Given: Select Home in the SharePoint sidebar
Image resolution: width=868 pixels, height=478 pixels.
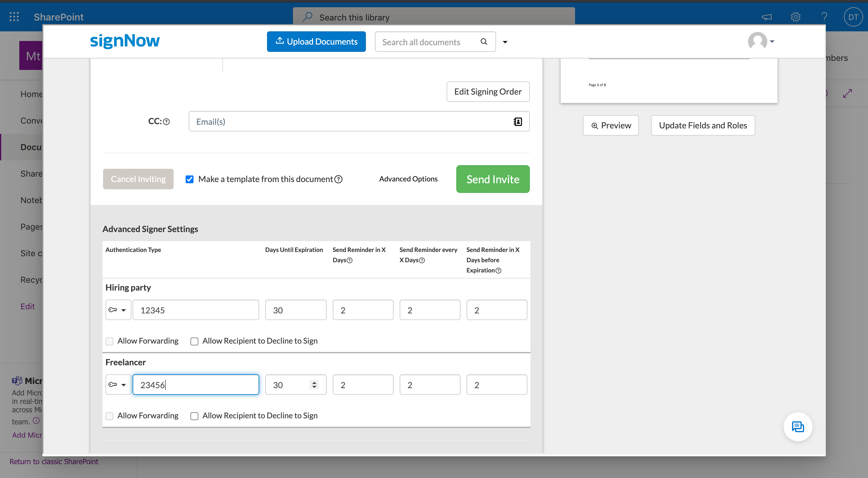Looking at the screenshot, I should tap(31, 94).
